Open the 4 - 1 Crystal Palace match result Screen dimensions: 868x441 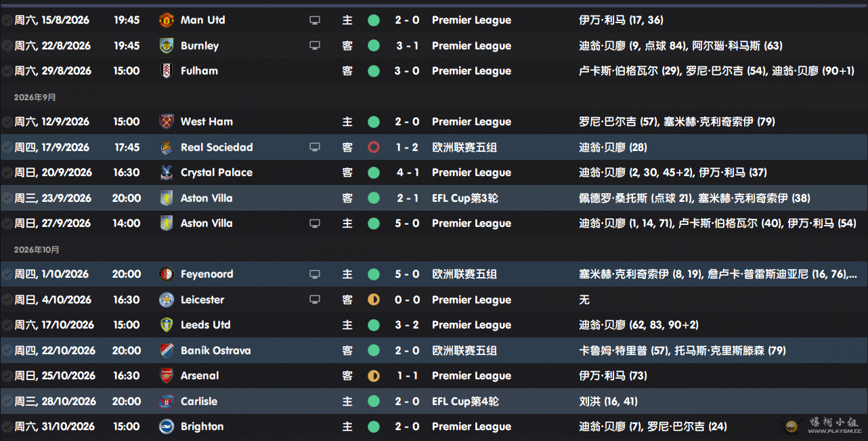(408, 173)
